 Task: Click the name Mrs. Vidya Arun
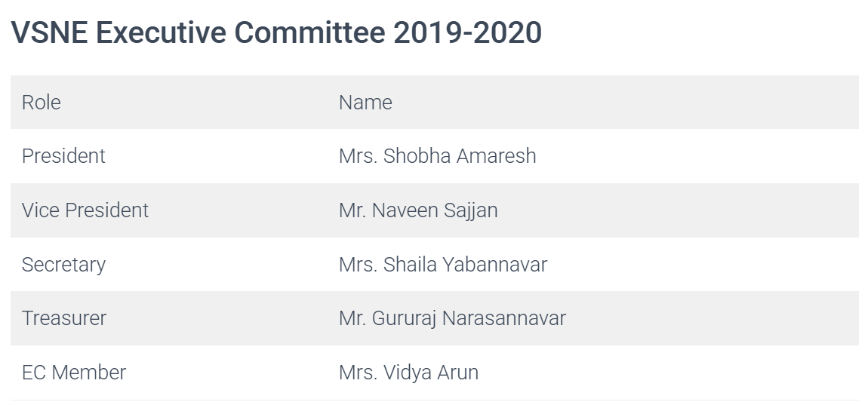(x=408, y=373)
